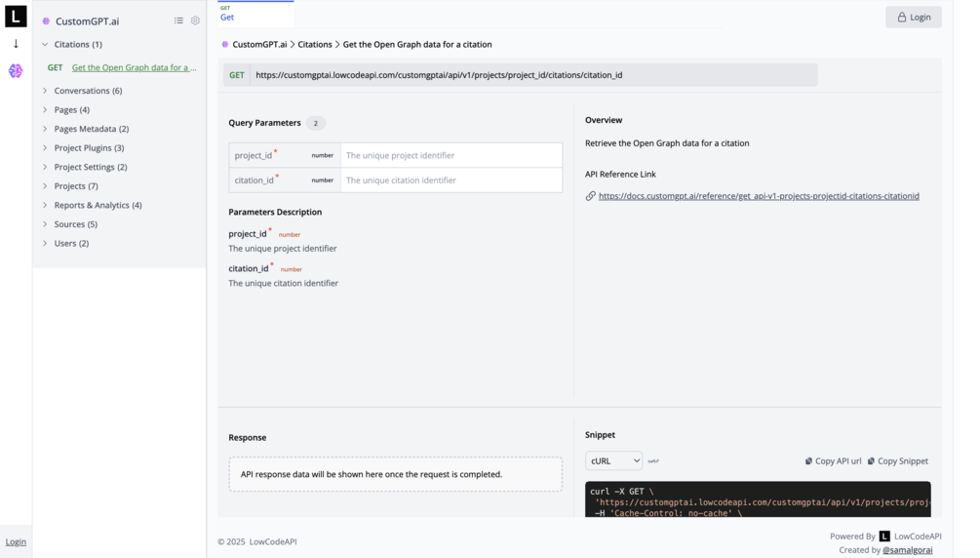Screen dimensions: 980x558
Task: Collapse the Citations (1) group
Action: click(x=45, y=44)
